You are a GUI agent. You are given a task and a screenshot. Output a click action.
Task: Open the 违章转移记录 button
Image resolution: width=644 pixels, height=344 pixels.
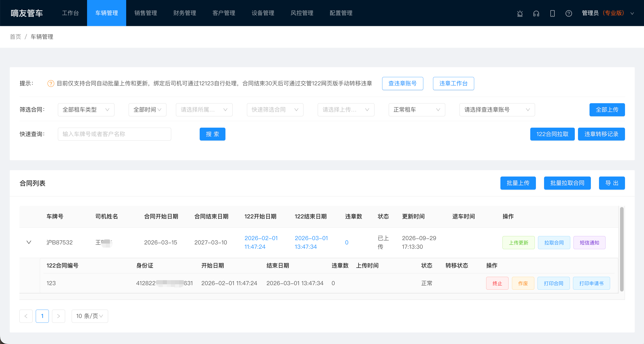pyautogui.click(x=601, y=134)
